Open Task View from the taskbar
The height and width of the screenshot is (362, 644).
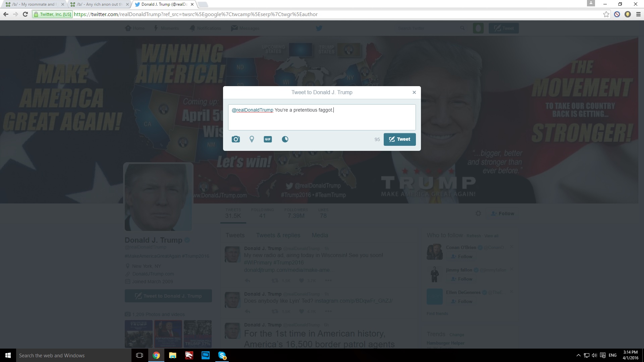tap(140, 355)
